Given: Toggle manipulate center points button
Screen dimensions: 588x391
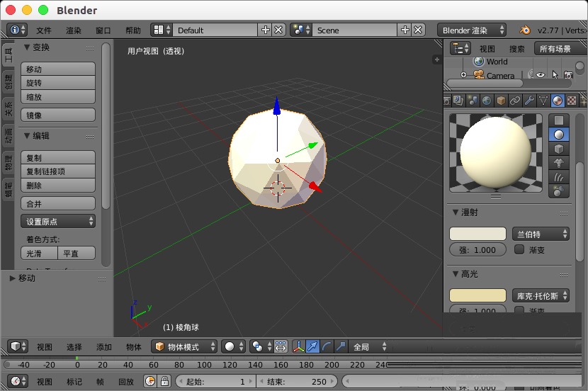Looking at the screenshot, I should click(x=281, y=346).
